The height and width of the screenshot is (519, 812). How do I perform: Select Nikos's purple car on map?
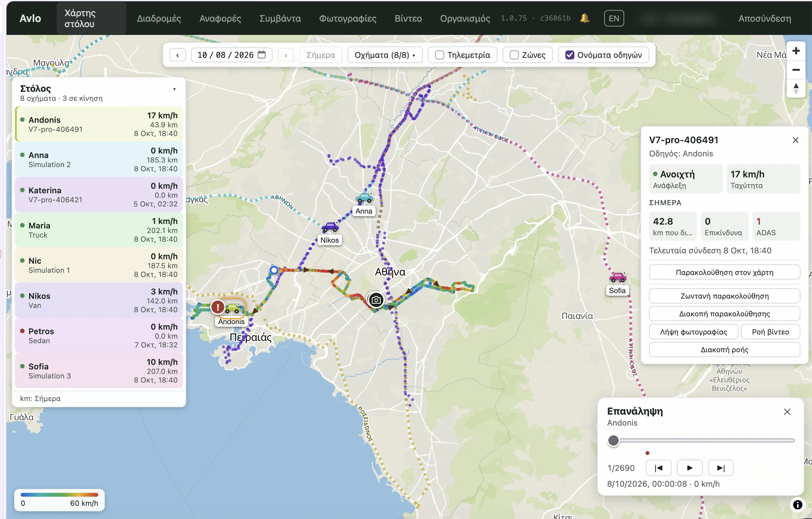tap(330, 227)
